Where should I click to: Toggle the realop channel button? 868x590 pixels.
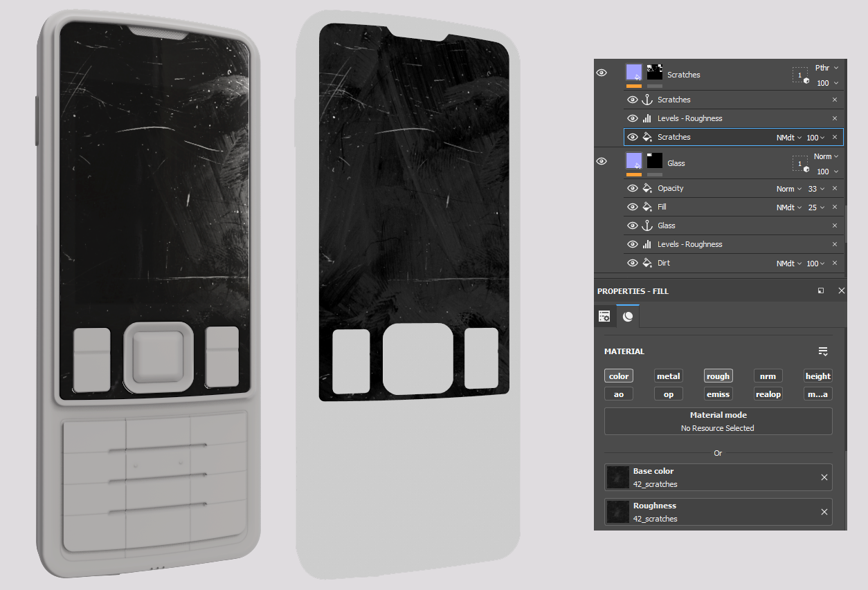768,394
